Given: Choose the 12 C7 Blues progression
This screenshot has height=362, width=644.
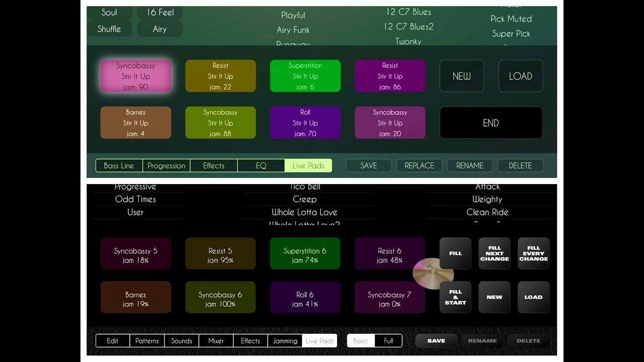Looking at the screenshot, I should (409, 12).
